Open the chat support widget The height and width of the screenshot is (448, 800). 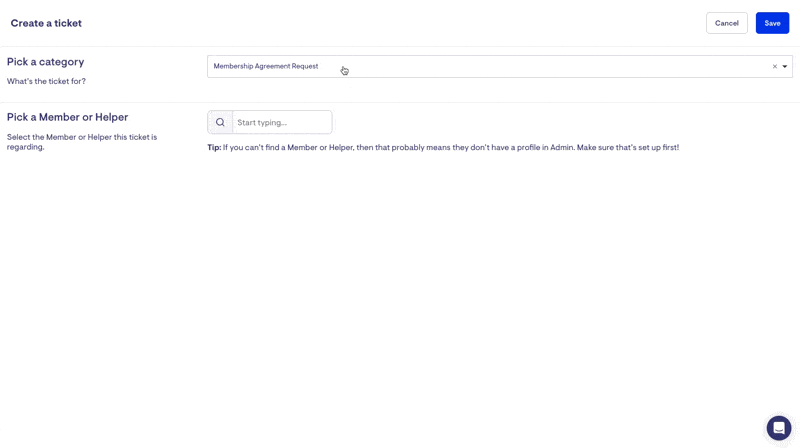coord(778,428)
